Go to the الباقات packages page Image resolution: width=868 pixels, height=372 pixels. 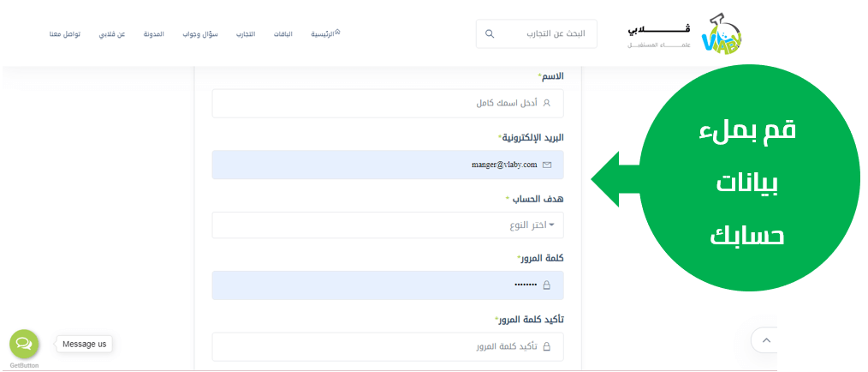[x=283, y=34]
